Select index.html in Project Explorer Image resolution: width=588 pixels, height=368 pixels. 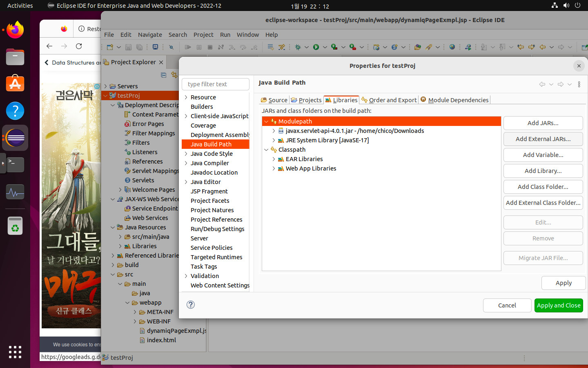pos(161,340)
